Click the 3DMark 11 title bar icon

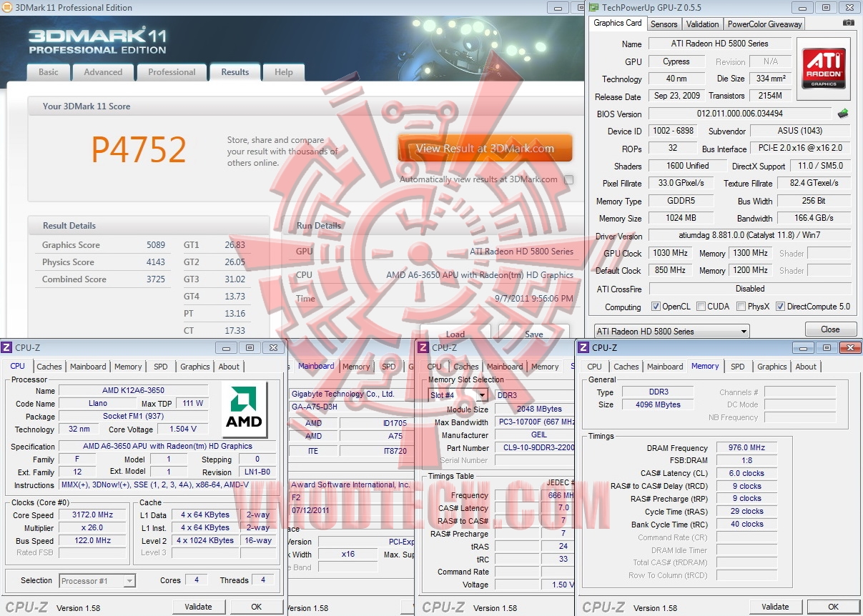point(7,7)
